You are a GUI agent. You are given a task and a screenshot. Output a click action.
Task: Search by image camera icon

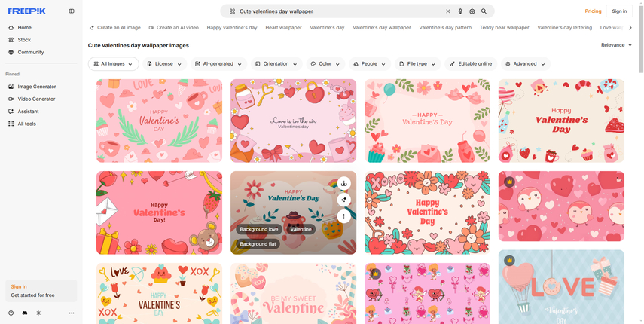pos(472,11)
